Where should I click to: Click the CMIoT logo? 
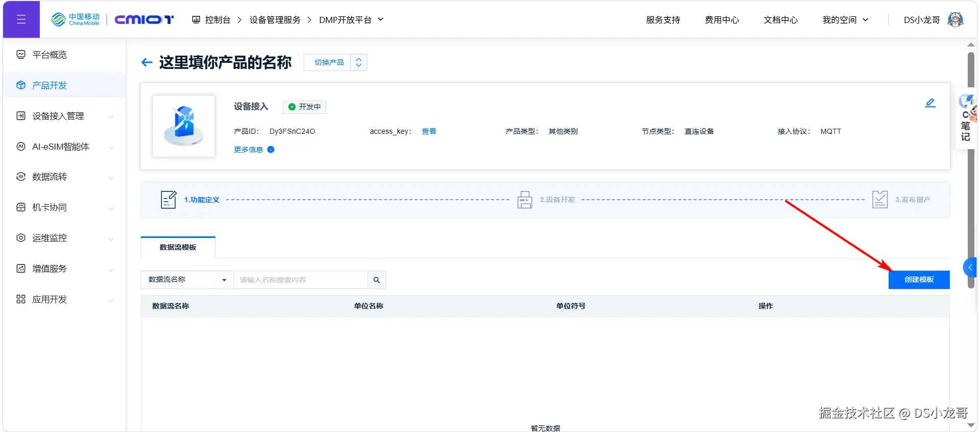[x=144, y=19]
